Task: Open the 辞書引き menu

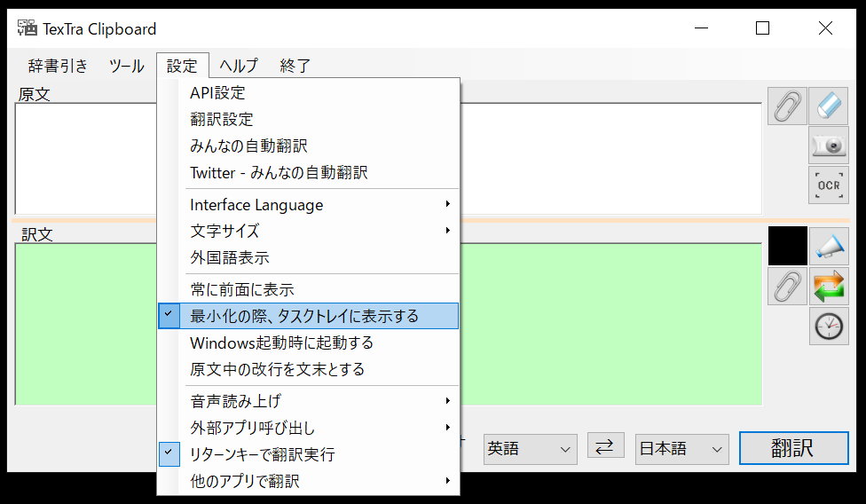Action: click(x=58, y=66)
